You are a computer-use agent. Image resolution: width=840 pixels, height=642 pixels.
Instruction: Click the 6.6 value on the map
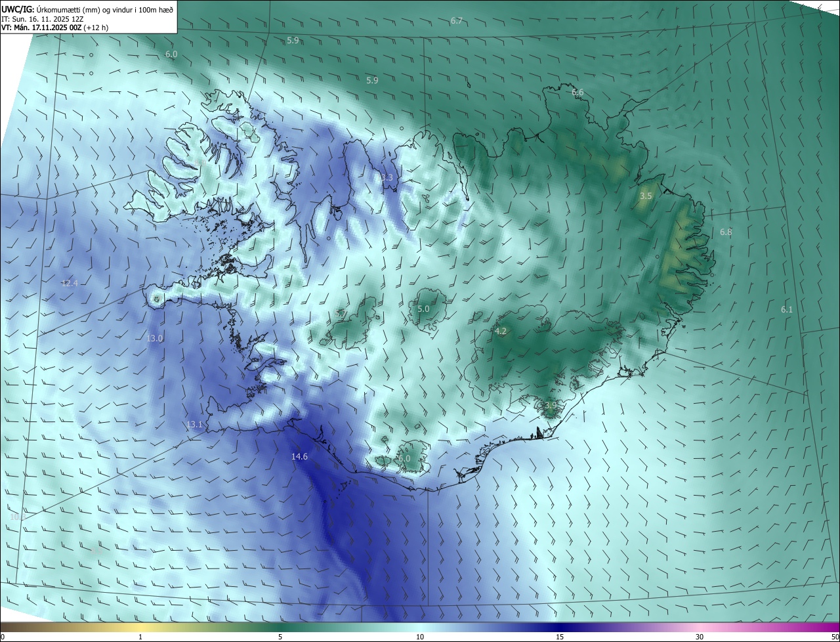577,93
